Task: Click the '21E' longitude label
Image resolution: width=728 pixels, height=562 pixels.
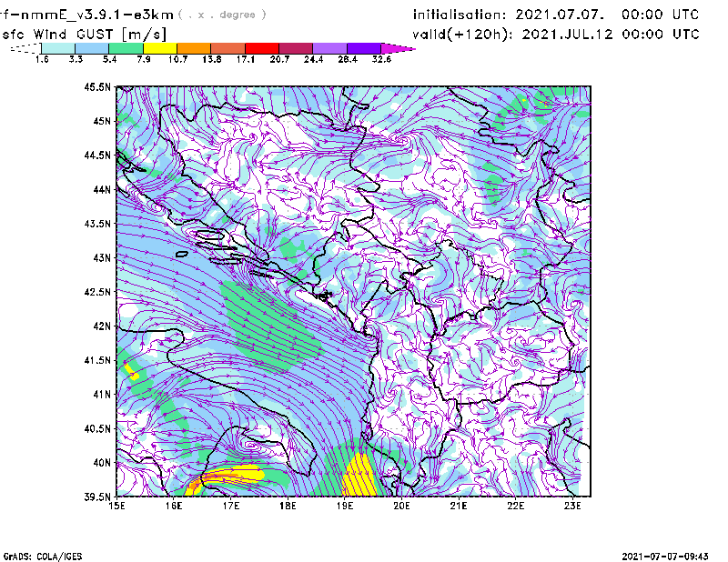Action: pyautogui.click(x=459, y=506)
